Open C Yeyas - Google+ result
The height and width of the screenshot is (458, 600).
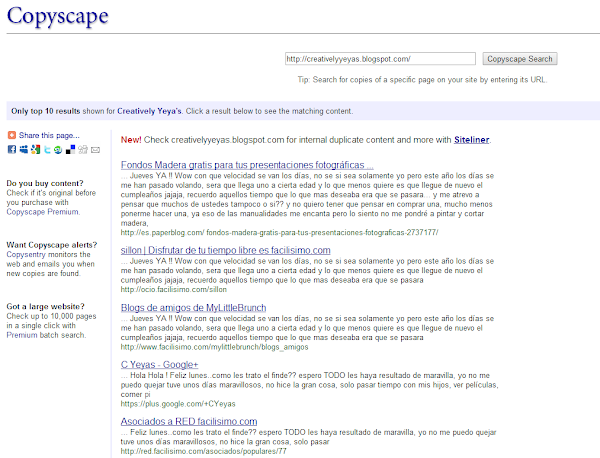click(159, 365)
